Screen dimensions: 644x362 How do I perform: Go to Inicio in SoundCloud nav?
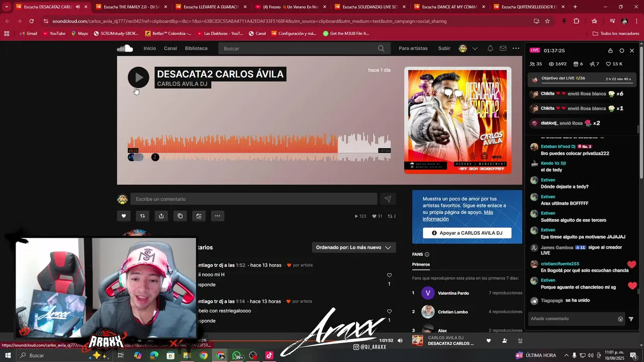point(149,48)
